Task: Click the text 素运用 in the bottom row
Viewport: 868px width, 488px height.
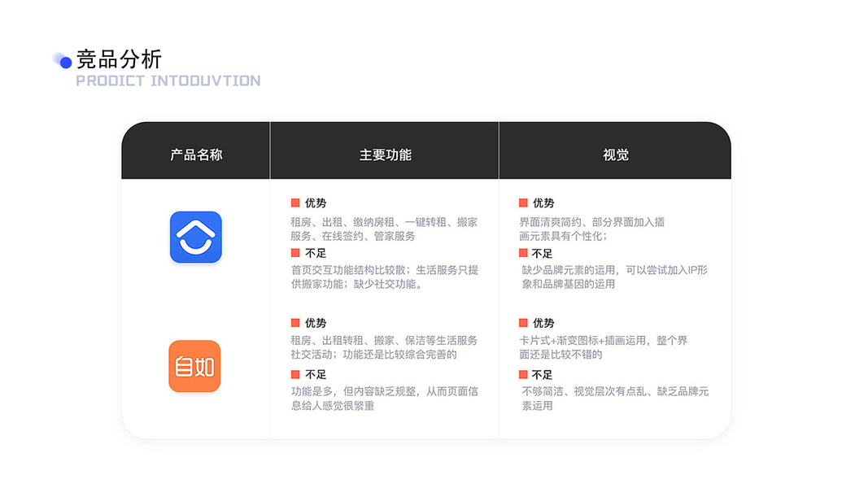Action: click(x=538, y=406)
